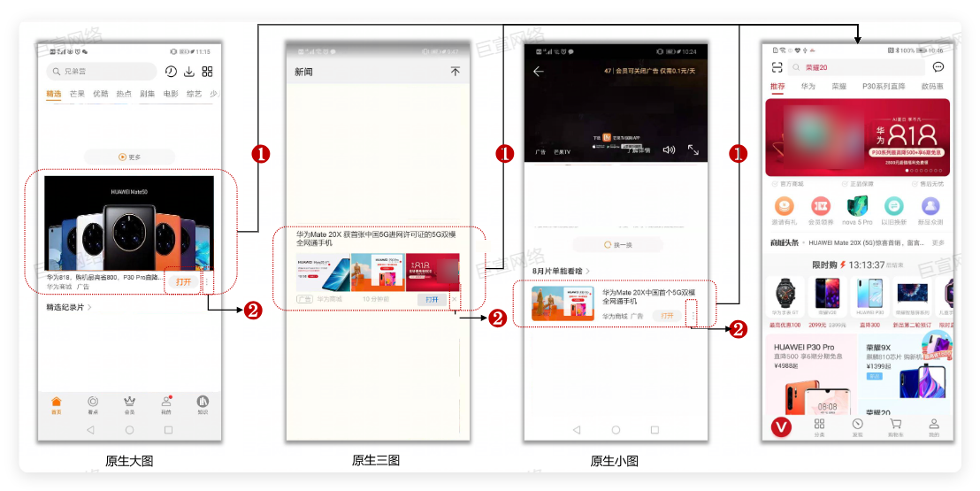
Task: Open the blue phone image in three-image ad
Action: click(323, 272)
